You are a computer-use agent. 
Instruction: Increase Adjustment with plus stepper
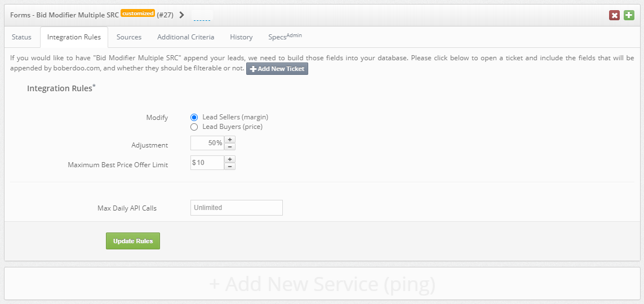(230, 140)
